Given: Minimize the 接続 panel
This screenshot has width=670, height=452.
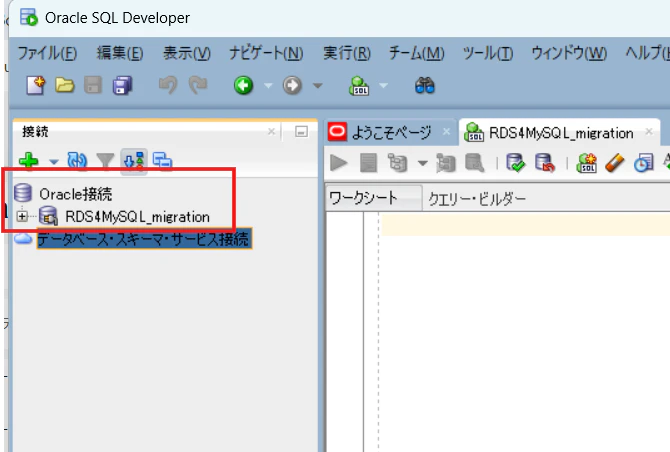Looking at the screenshot, I should (301, 132).
